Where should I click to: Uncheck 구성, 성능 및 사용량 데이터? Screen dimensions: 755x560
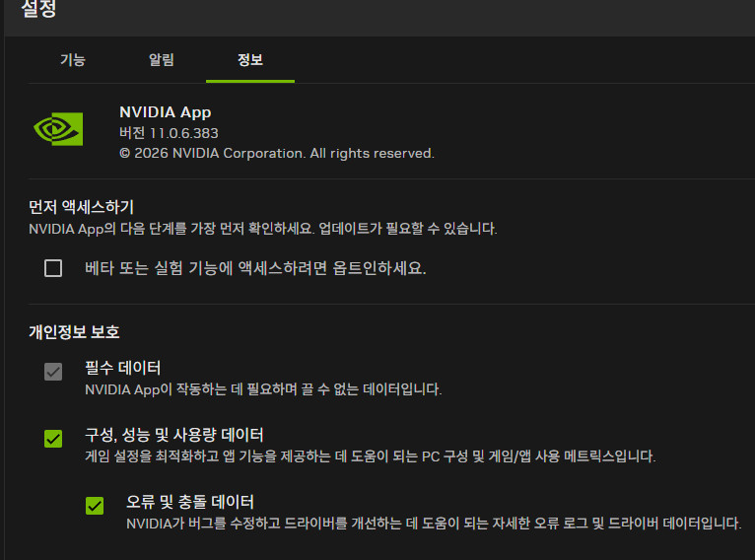53,439
